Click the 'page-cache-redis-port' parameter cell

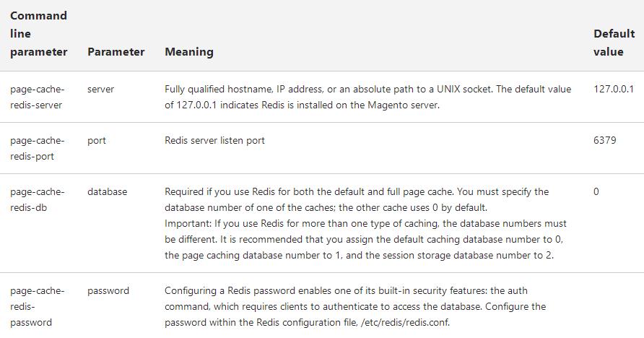tap(37, 148)
